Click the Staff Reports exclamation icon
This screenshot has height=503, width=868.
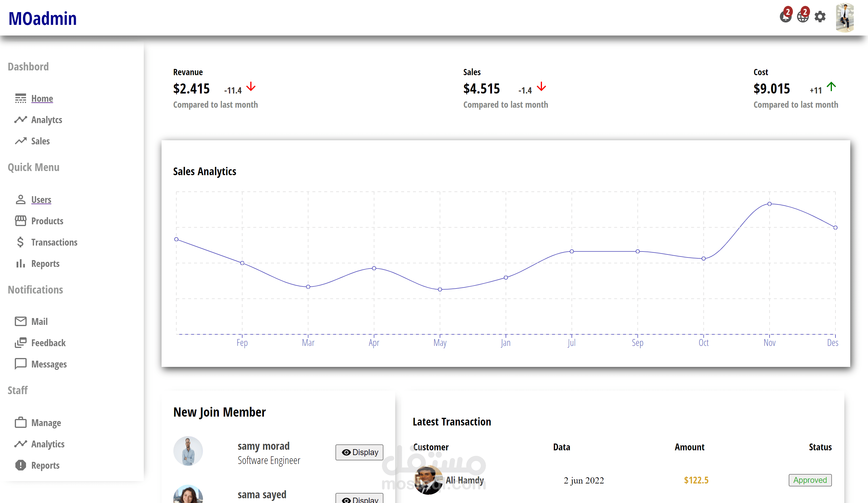[20, 465]
